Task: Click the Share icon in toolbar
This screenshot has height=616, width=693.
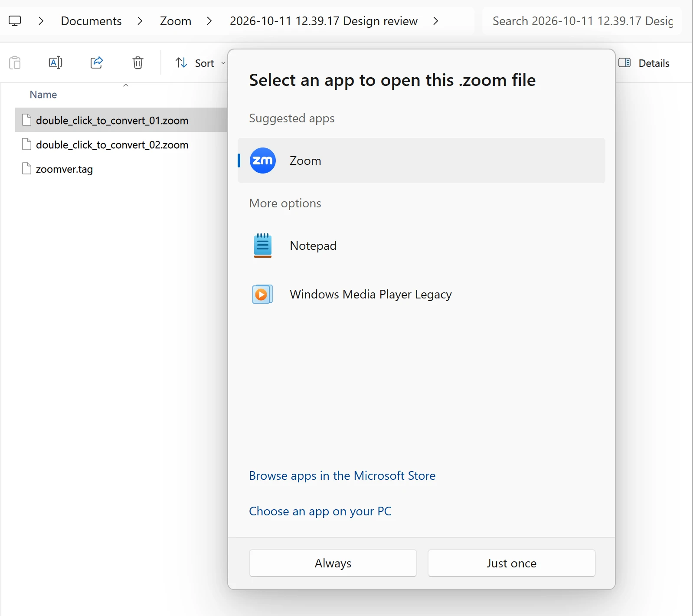Action: [x=97, y=63]
